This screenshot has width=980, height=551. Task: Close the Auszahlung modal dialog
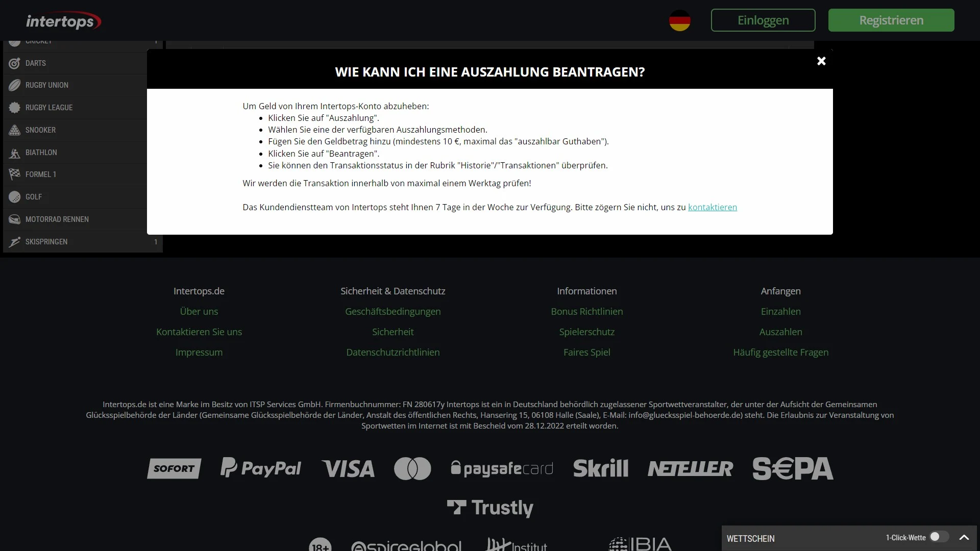point(821,61)
